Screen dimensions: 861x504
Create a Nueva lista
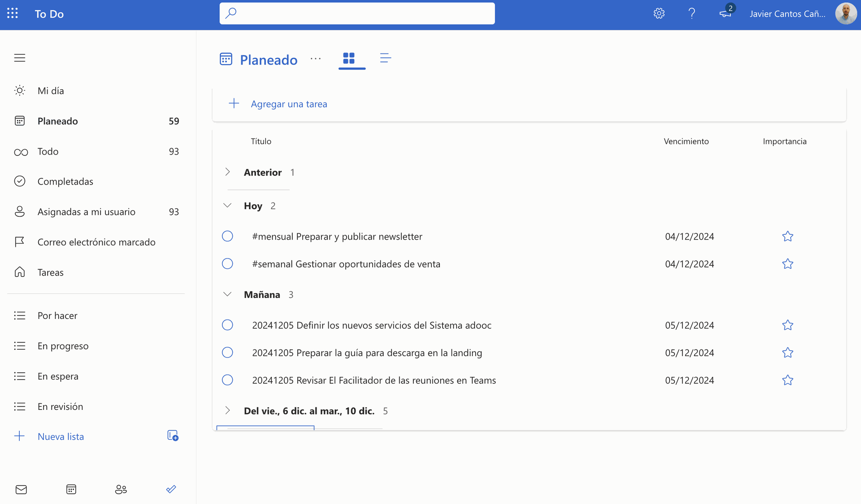click(61, 436)
